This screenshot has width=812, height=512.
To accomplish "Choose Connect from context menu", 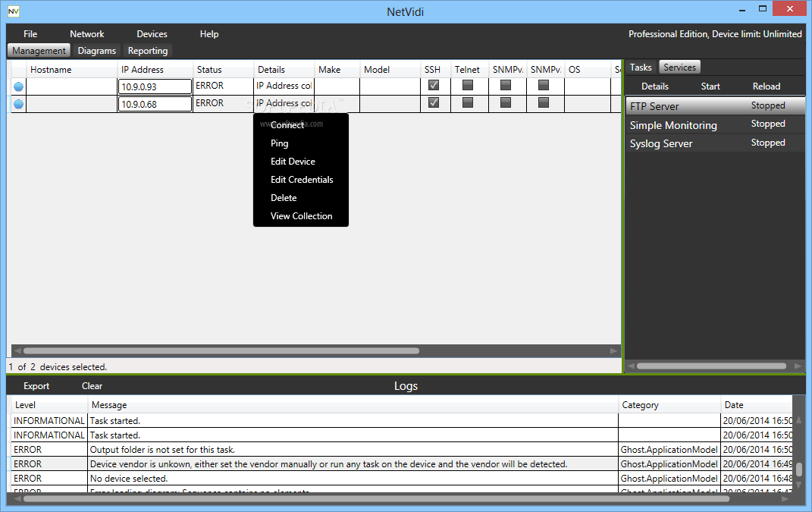I will (x=287, y=125).
